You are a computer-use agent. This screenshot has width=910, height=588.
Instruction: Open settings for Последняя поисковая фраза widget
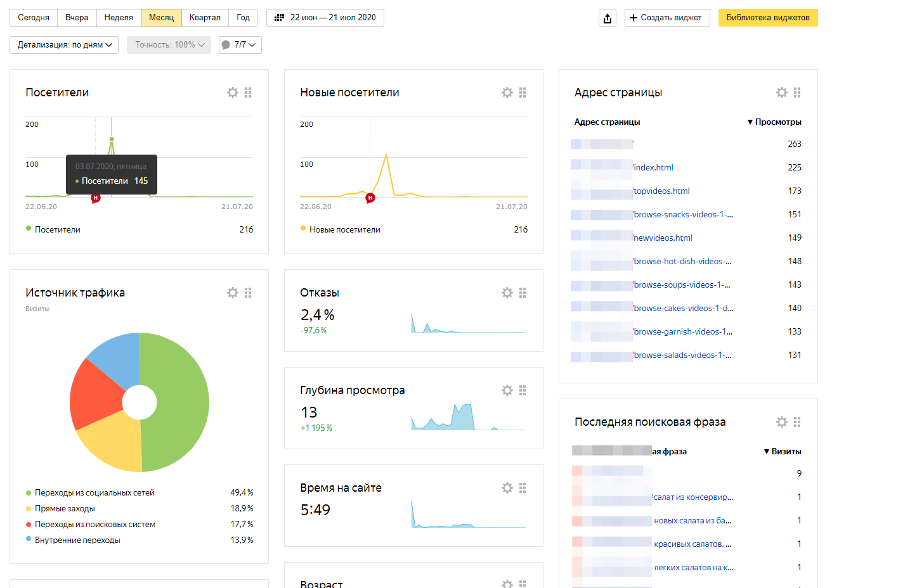782,422
